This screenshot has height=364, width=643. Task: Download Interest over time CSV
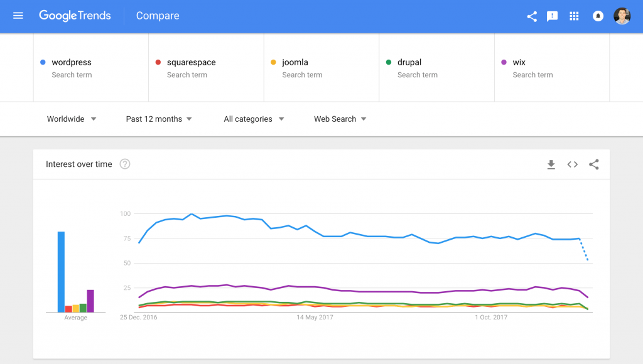point(551,164)
